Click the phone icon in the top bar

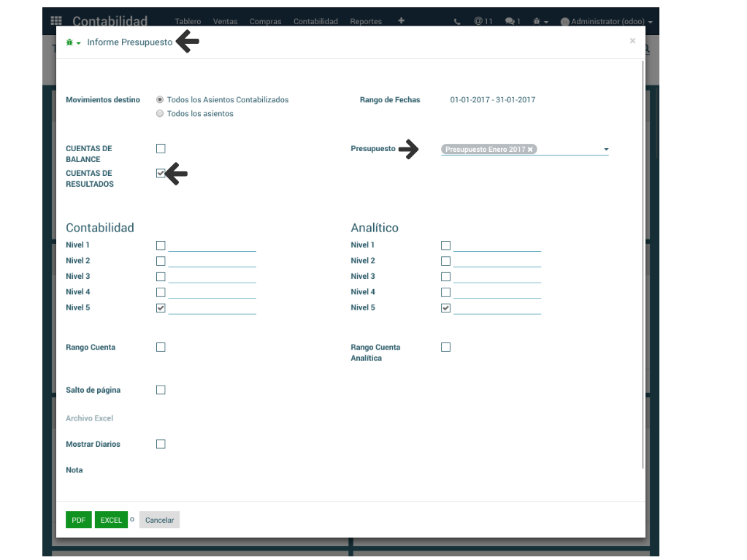pos(457,22)
